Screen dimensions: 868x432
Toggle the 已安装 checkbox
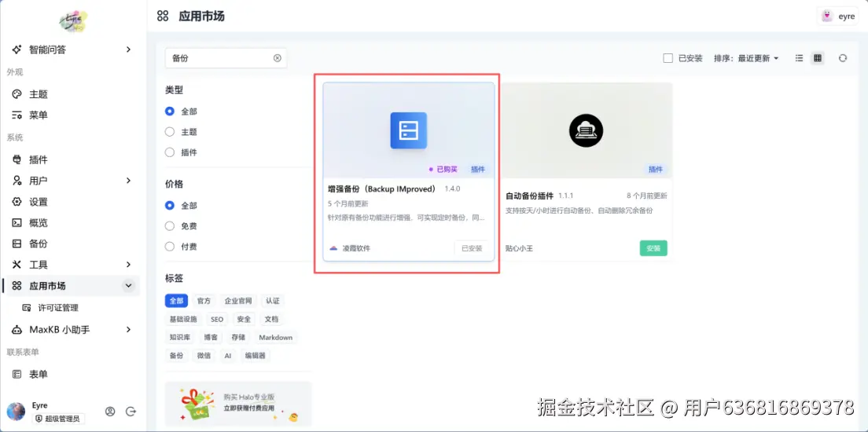click(x=668, y=58)
